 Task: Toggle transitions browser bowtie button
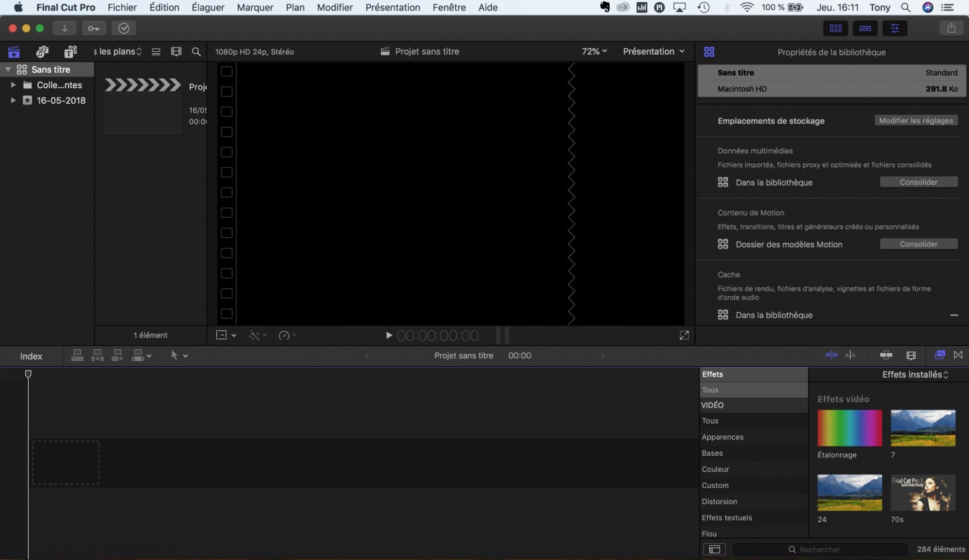pos(958,356)
